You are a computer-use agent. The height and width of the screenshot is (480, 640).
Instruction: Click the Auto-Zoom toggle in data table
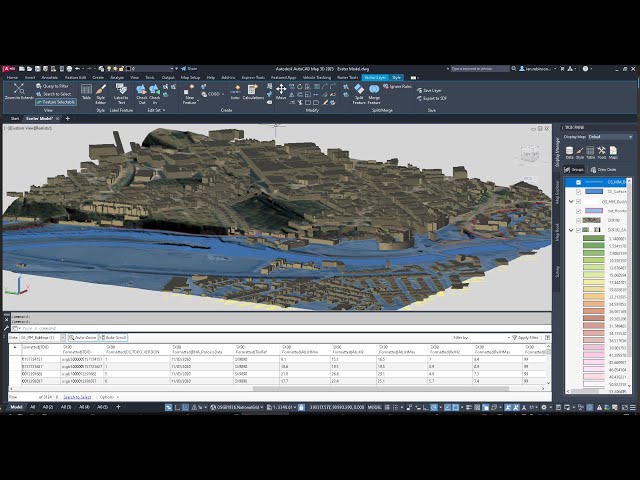click(x=83, y=338)
